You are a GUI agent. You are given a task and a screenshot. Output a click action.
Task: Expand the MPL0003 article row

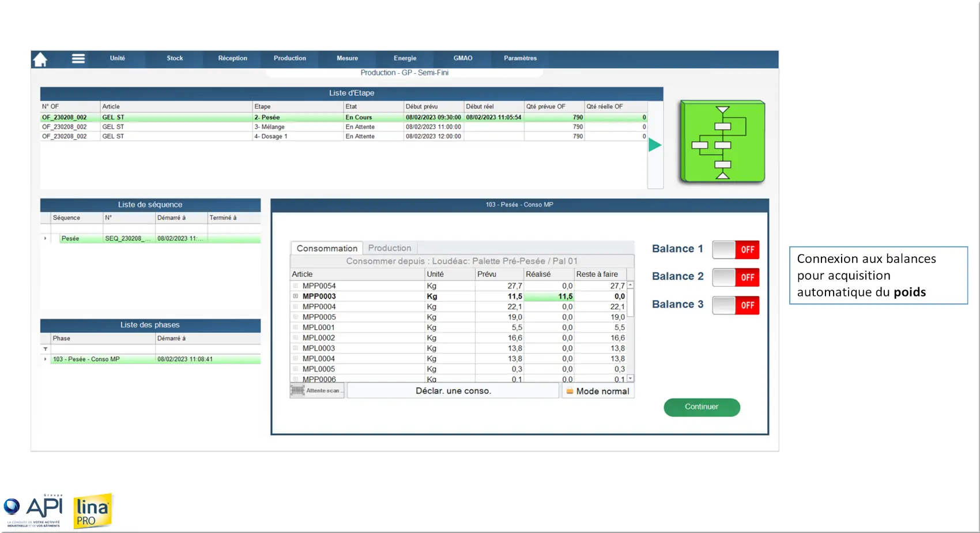click(296, 348)
